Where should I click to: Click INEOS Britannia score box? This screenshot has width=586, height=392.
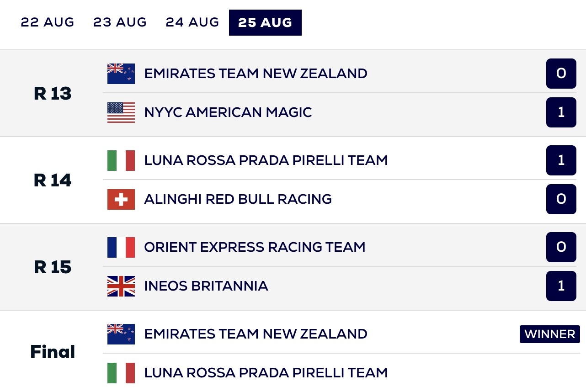point(561,286)
